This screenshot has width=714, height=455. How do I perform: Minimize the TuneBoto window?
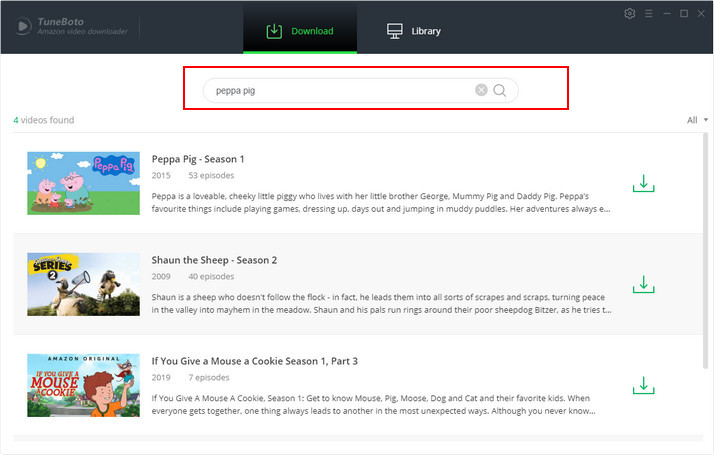point(667,14)
